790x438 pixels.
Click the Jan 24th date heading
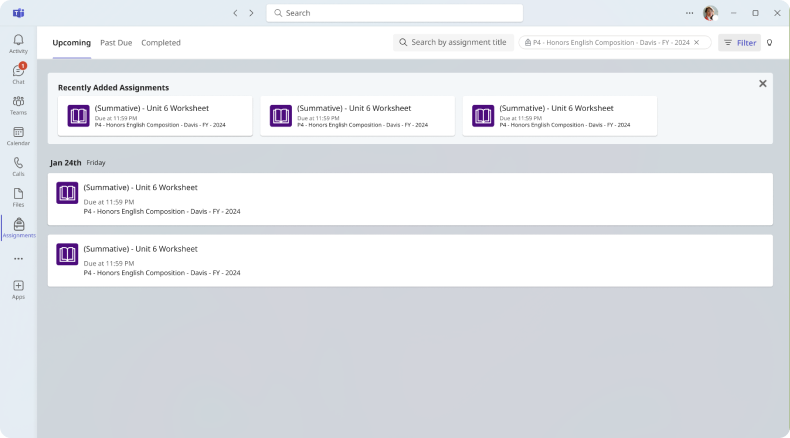(65, 163)
